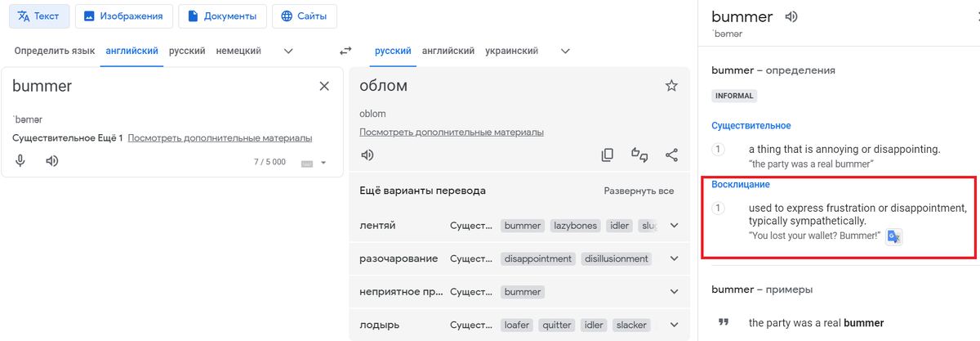Expand the разочарование translation row

pyautogui.click(x=674, y=258)
